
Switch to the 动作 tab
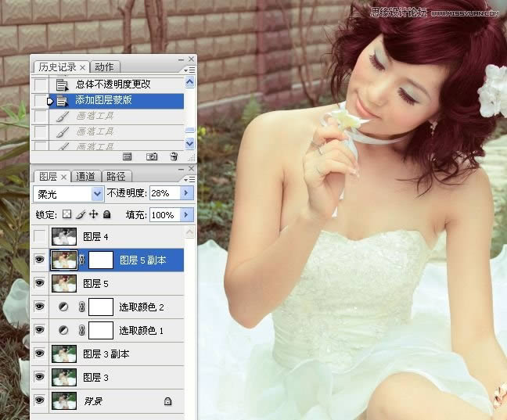click(103, 67)
